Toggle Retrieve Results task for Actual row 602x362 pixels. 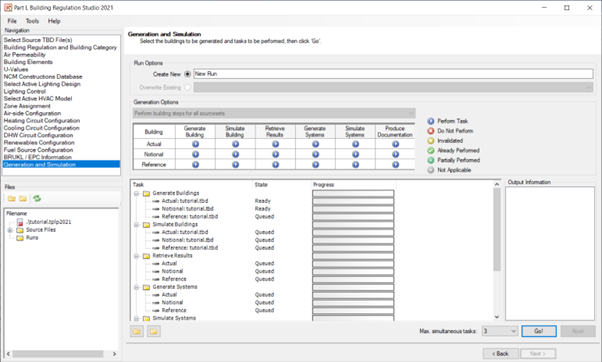[275, 144]
